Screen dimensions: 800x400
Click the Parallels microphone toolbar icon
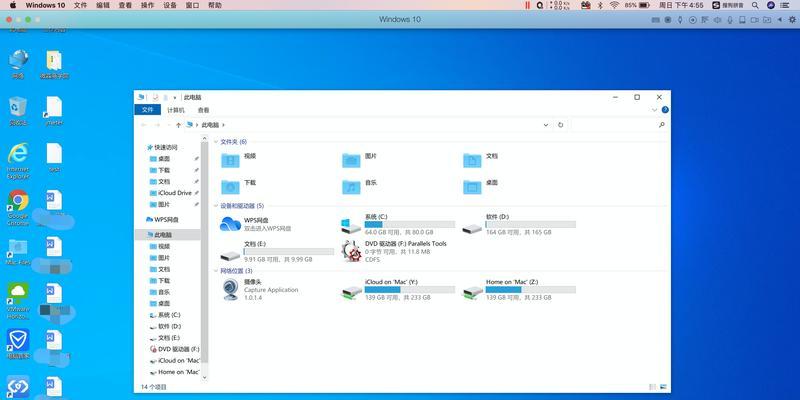click(x=730, y=20)
